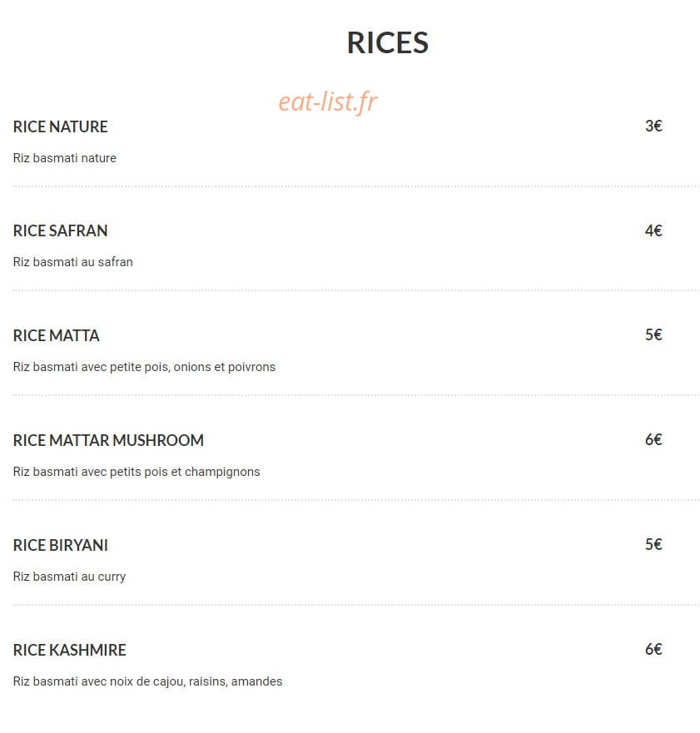The image size is (700, 733).
Task: Click the 5€ price for Rice Biryani
Action: tap(653, 544)
